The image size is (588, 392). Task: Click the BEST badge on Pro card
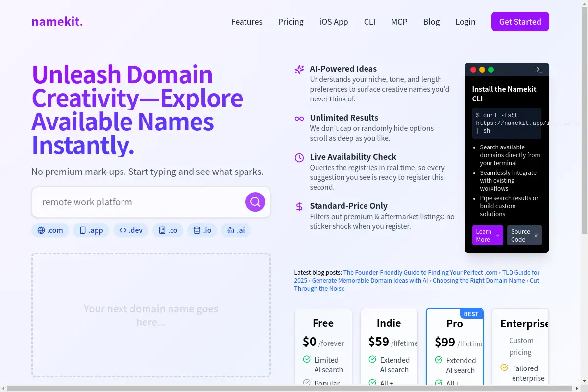coord(471,314)
